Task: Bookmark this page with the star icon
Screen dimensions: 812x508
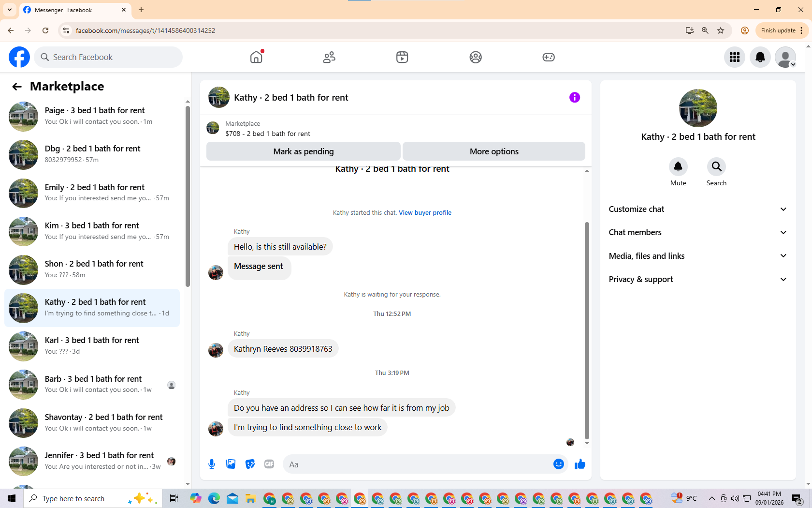Action: (721, 30)
